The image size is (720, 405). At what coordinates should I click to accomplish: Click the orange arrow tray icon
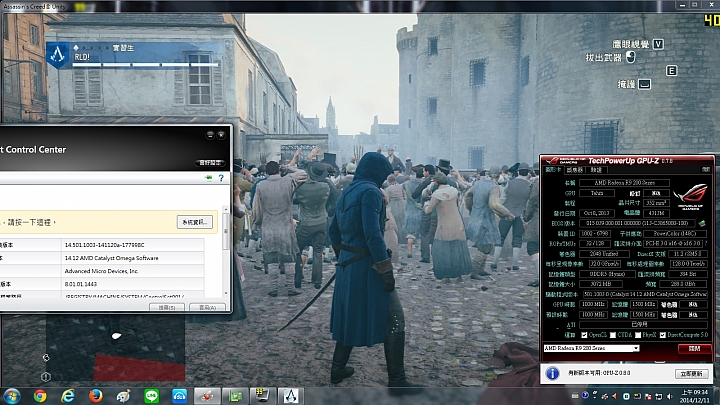click(615, 396)
